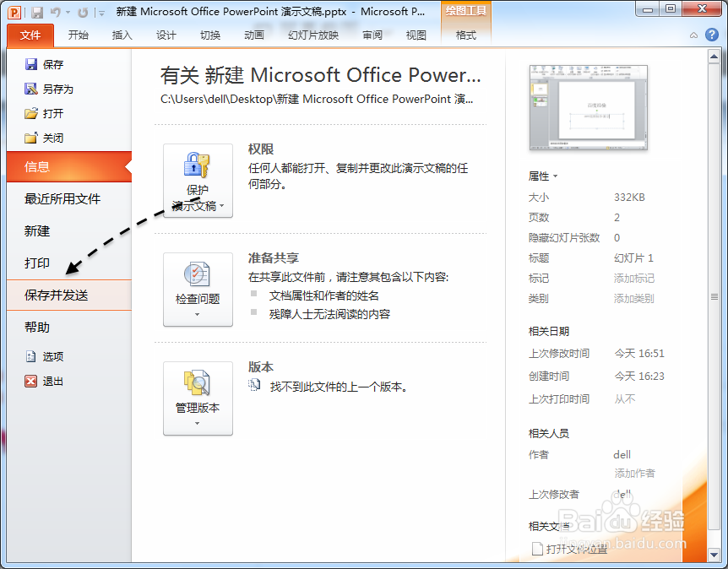Viewport: 728px width, 569px height.
Task: Open the 检查问题 dropdown button
Action: click(x=198, y=290)
